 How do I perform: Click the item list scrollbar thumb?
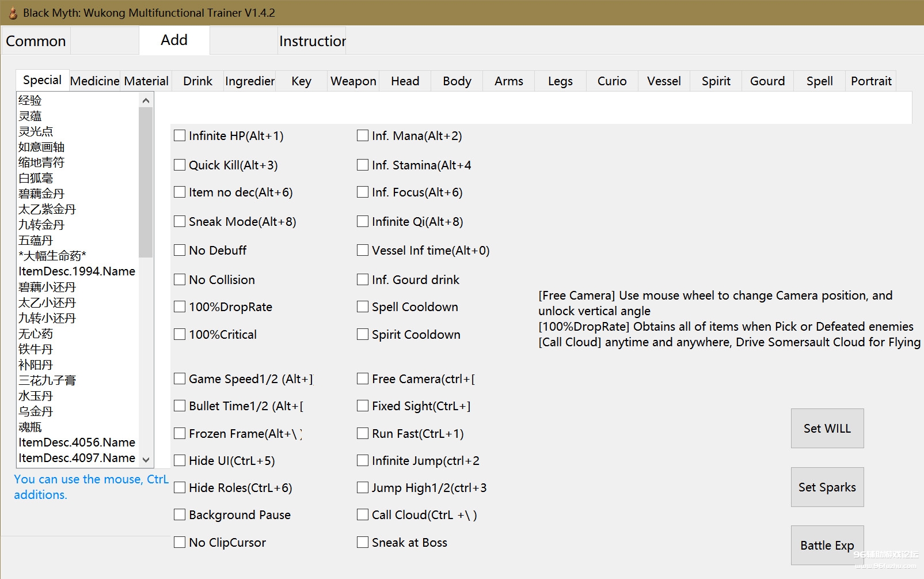point(146,181)
